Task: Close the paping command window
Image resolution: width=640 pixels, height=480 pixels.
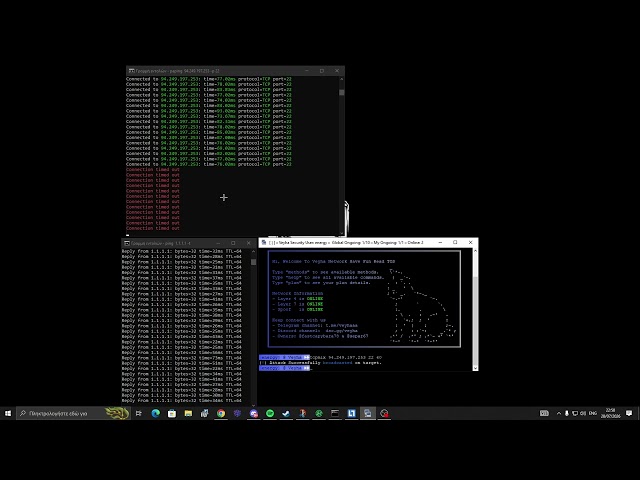Action: pyautogui.click(x=337, y=71)
